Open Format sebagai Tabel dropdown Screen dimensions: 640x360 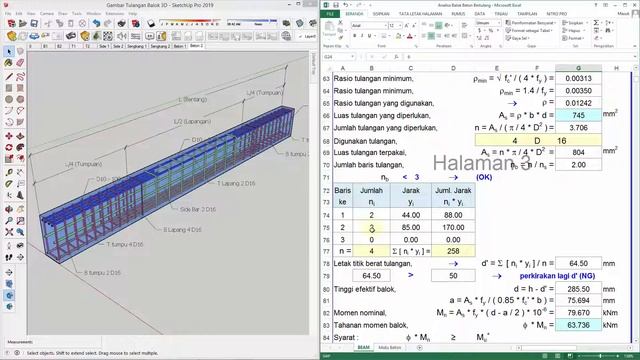point(529,30)
